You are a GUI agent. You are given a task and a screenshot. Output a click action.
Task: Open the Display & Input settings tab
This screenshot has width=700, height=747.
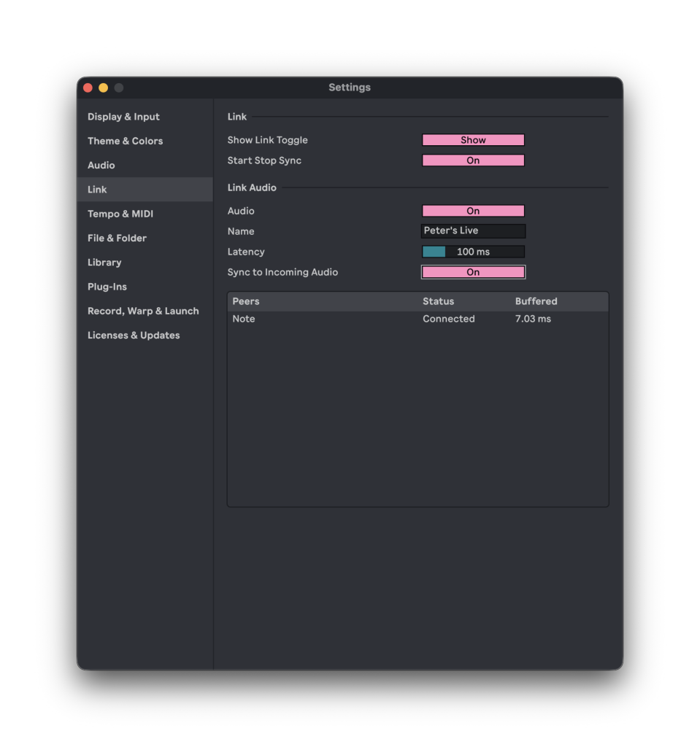click(123, 117)
